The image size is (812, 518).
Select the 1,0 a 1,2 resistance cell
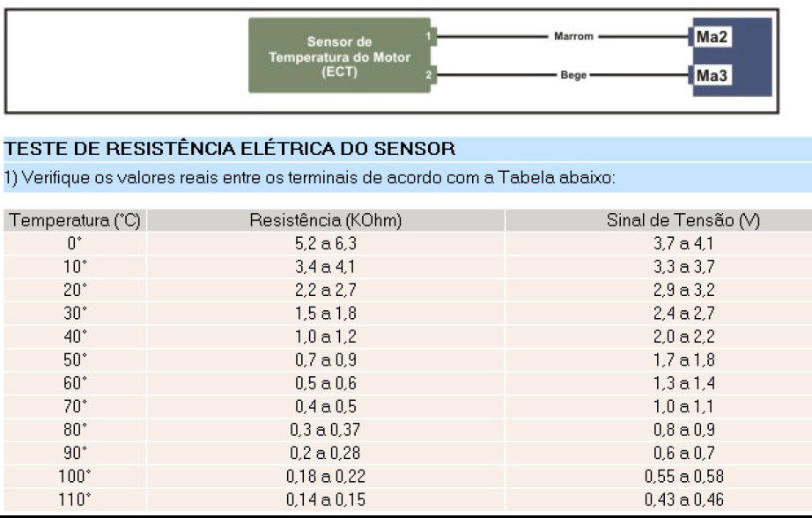[326, 337]
